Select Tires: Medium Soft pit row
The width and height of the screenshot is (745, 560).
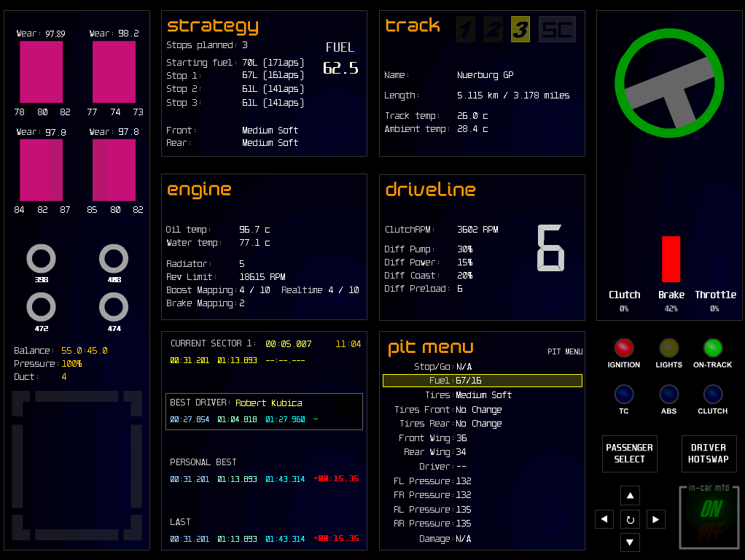coord(468,395)
